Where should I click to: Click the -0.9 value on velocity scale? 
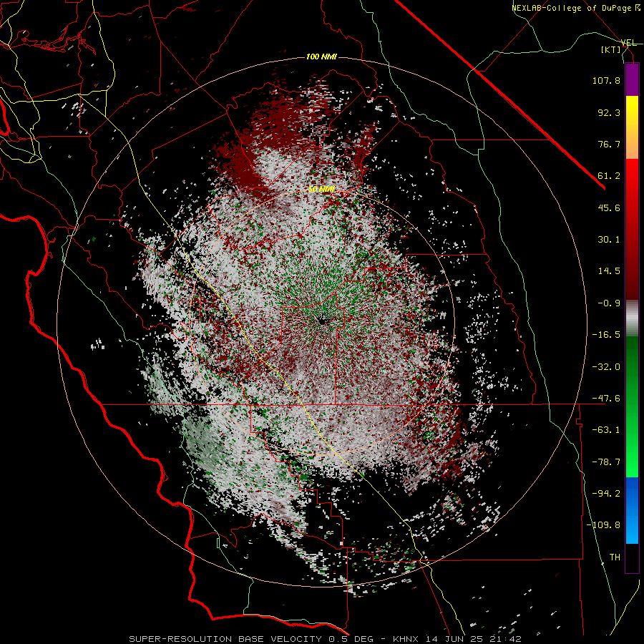pyautogui.click(x=609, y=303)
